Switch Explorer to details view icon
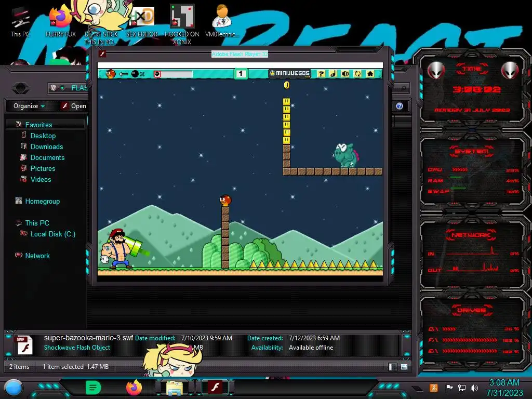The width and height of the screenshot is (532, 399). click(393, 367)
